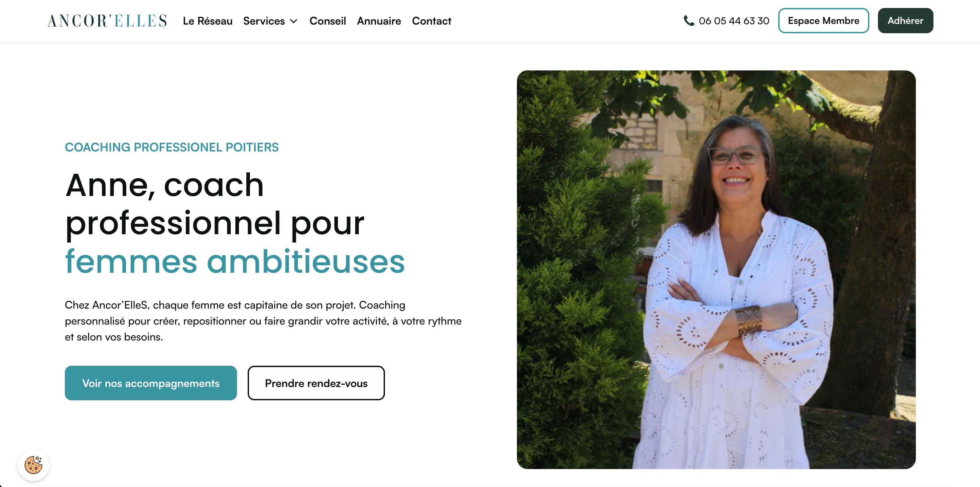
Task: Open the cookie preferences icon
Action: [x=34, y=464]
